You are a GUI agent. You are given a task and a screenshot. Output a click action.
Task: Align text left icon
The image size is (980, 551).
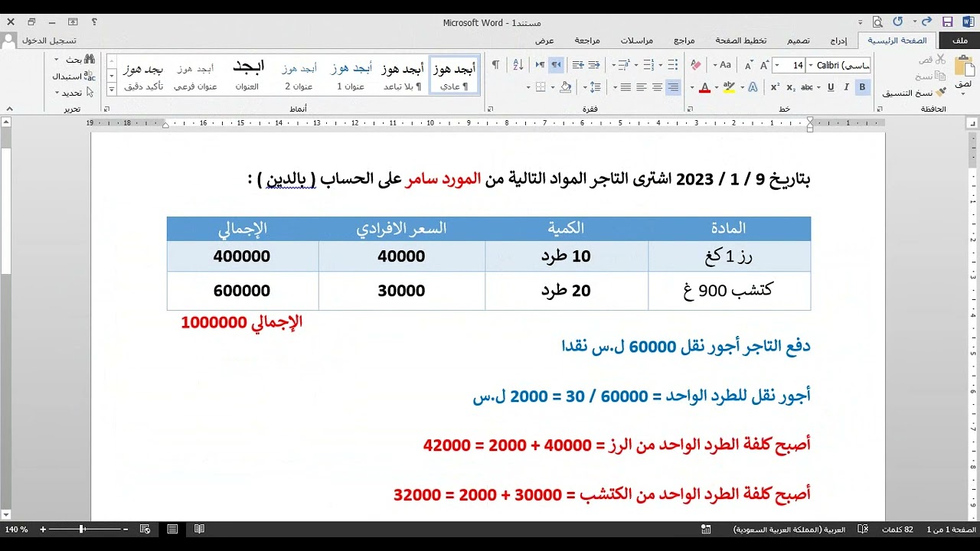[642, 87]
